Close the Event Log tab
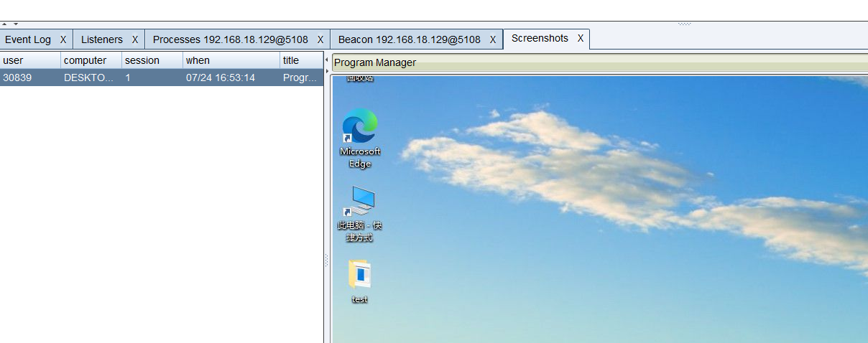Screen dimensions: 868x343 coord(63,39)
